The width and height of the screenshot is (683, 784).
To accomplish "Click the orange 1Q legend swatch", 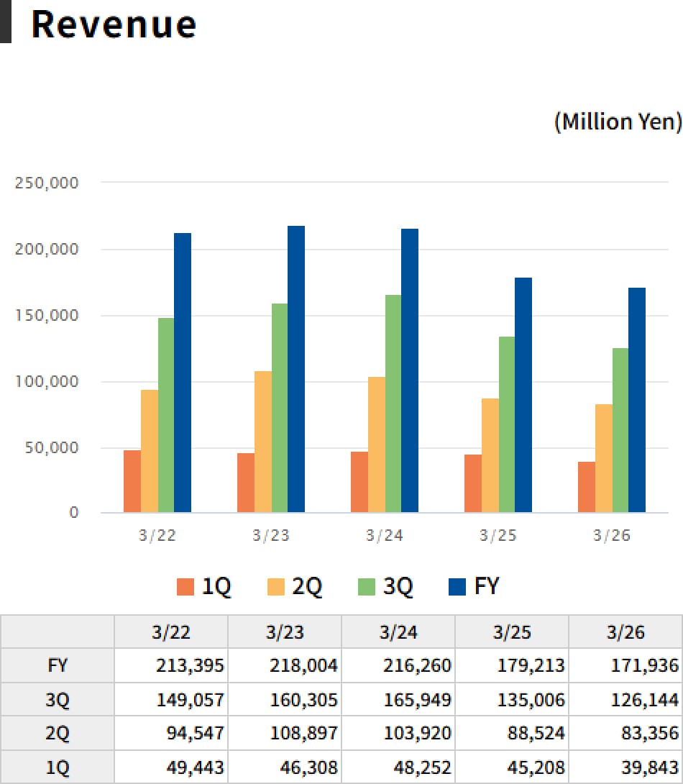I will coord(185,586).
